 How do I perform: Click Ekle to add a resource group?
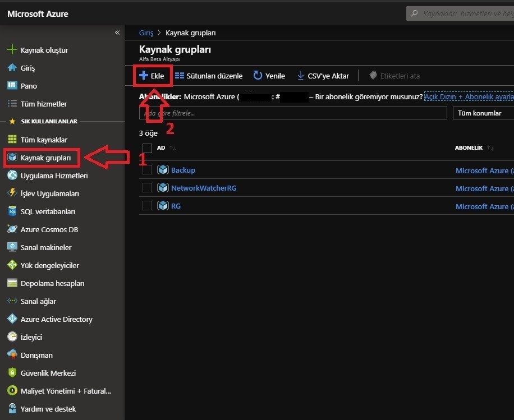[x=152, y=76]
